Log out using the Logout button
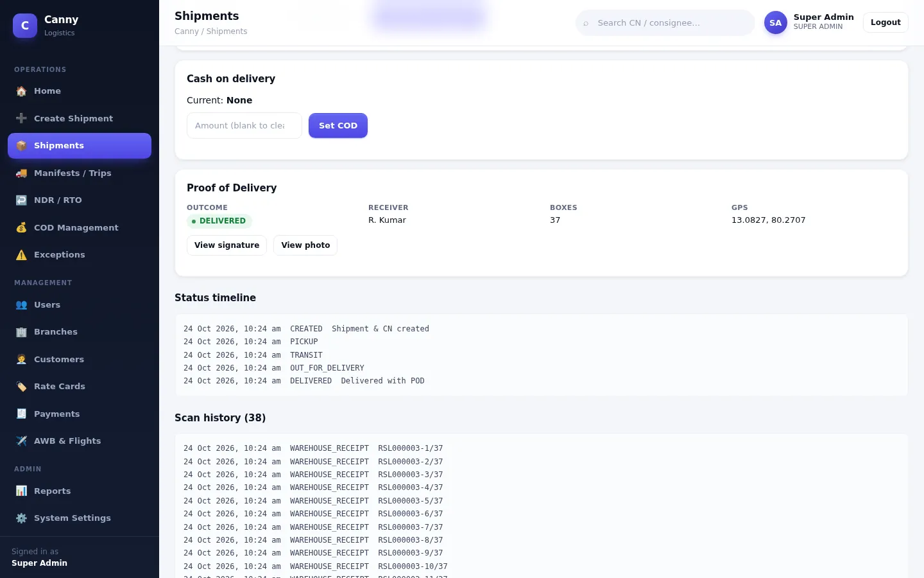924x578 pixels. (x=886, y=22)
